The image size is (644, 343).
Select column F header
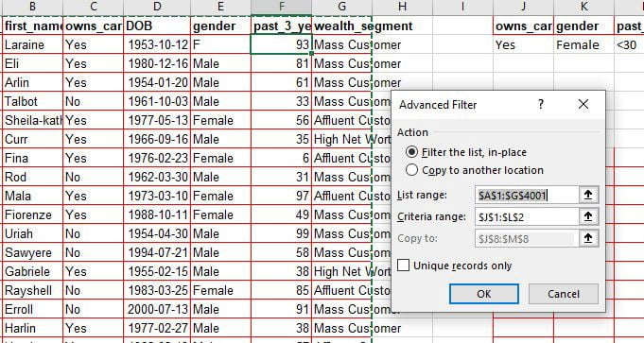pyautogui.click(x=282, y=7)
